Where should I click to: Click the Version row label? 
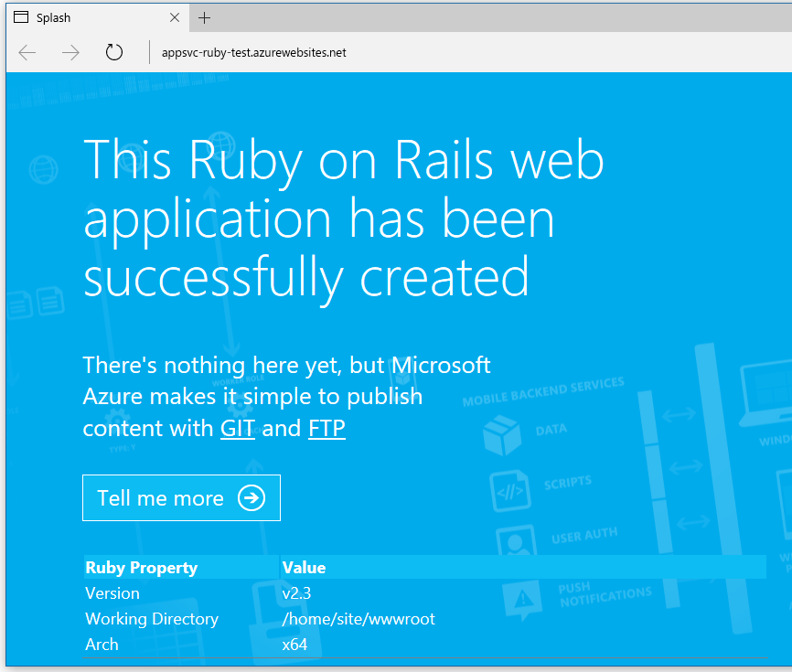pos(112,593)
